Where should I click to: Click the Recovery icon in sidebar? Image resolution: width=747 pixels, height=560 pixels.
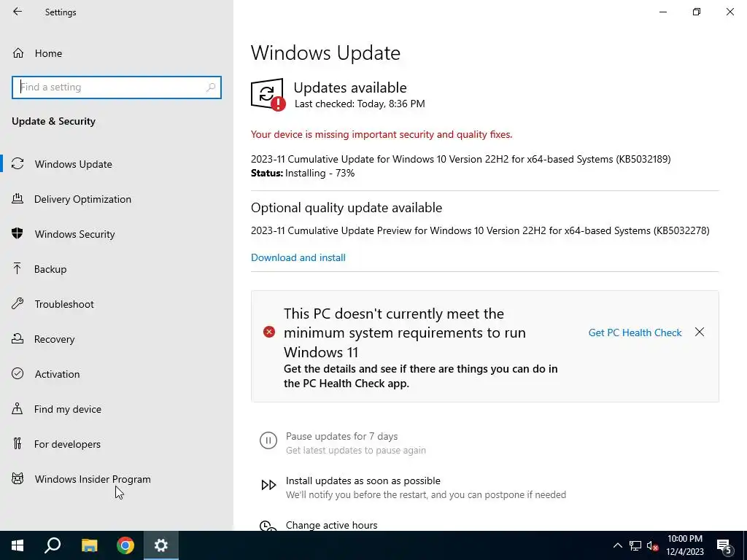tap(18, 338)
